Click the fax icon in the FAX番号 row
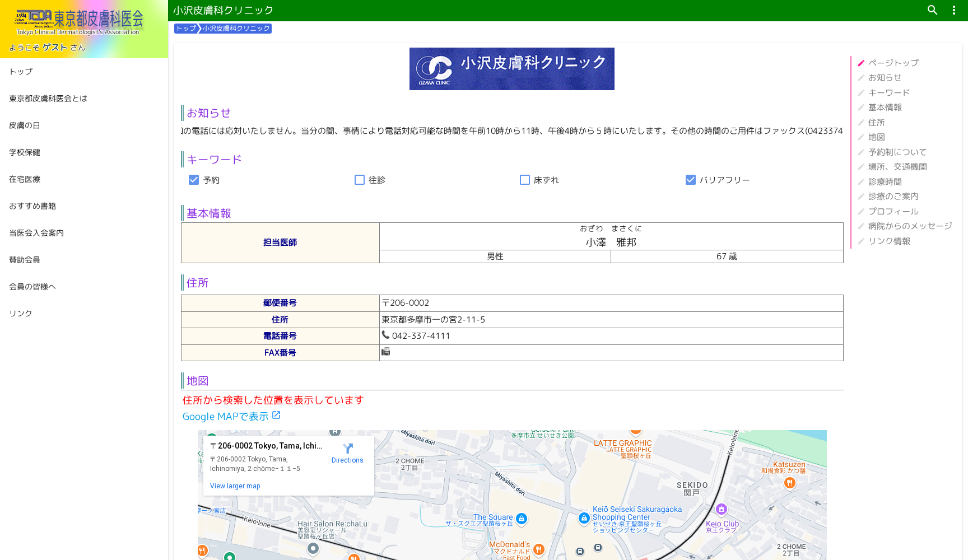This screenshot has height=560, width=968. (386, 351)
